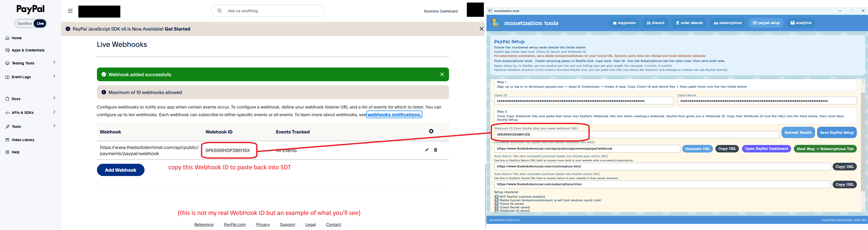Switch the Sandbox/Live environment toggle
This screenshot has width=868, height=230.
point(31,24)
